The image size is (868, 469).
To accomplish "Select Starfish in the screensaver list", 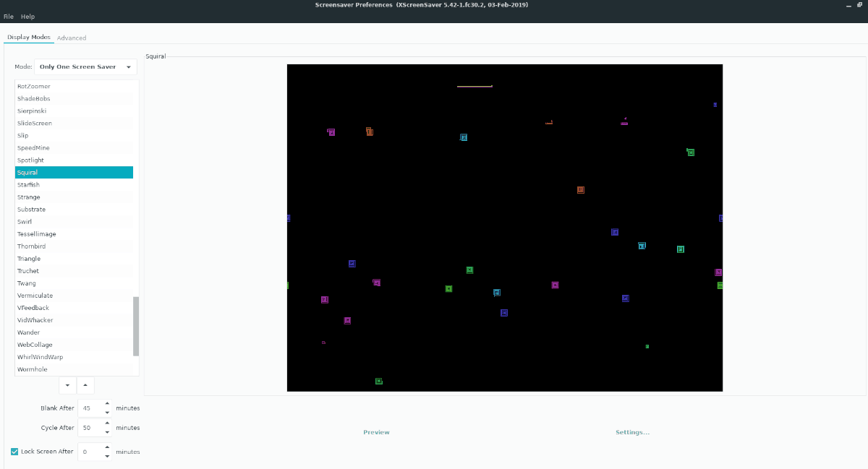I will click(x=74, y=185).
